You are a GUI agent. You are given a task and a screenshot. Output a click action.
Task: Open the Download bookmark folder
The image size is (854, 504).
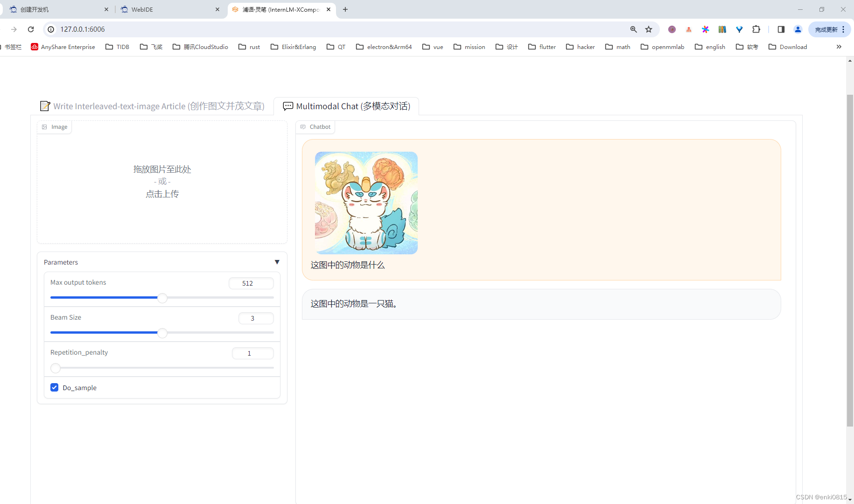(x=788, y=47)
